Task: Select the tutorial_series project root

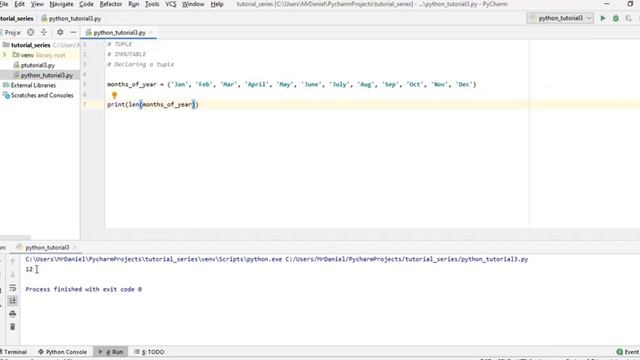Action: point(31,45)
